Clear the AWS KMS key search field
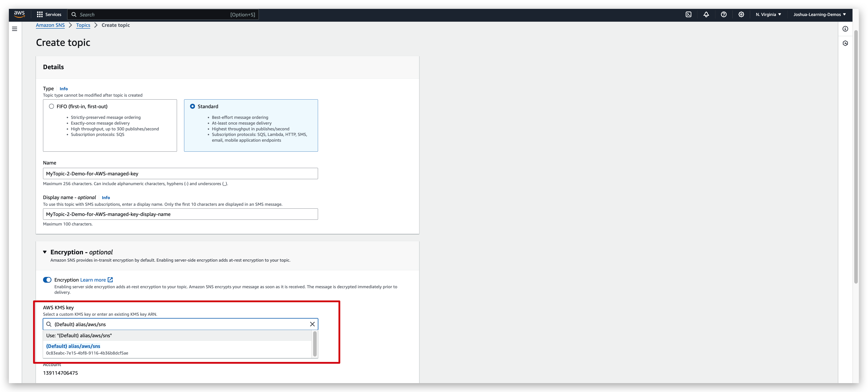The height and width of the screenshot is (392, 868). pos(312,324)
